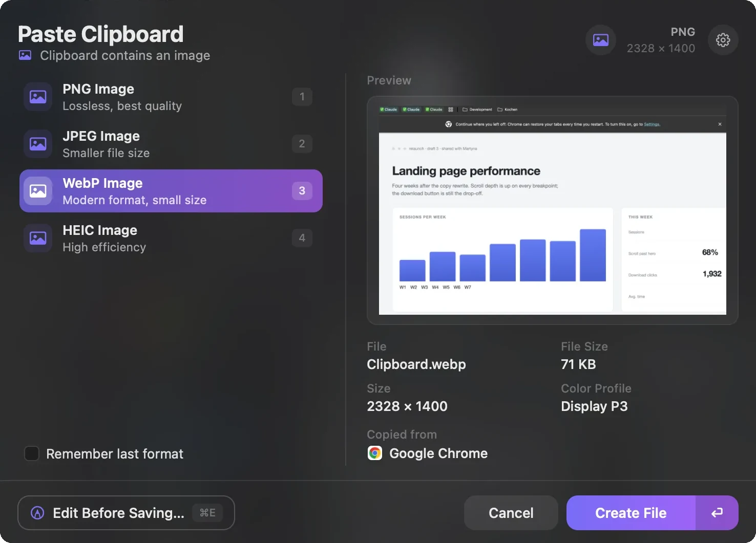Open Edit Before Saving editor
This screenshot has width=756, height=543.
click(x=126, y=513)
